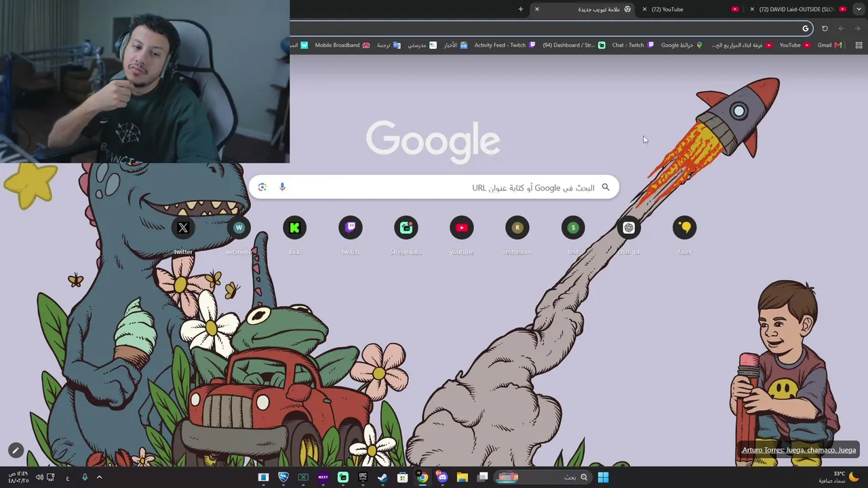Open the witanime shortcut tile
Screen dimensions: 868x488
[x=239, y=235]
